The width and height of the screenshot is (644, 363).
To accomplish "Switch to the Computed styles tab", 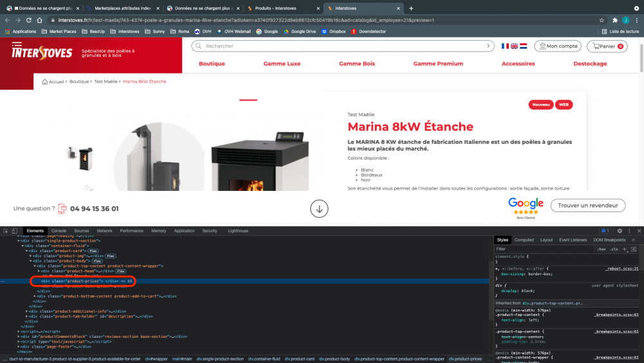I will click(524, 240).
